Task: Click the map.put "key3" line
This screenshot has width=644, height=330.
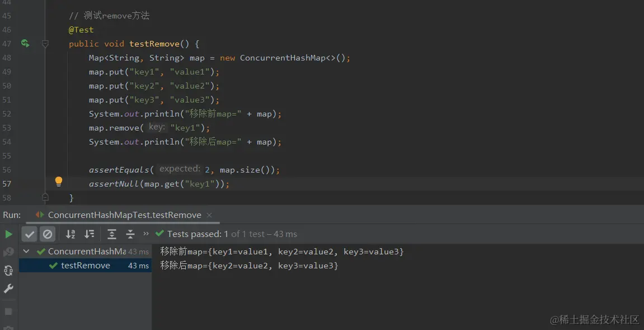Action: [x=154, y=100]
